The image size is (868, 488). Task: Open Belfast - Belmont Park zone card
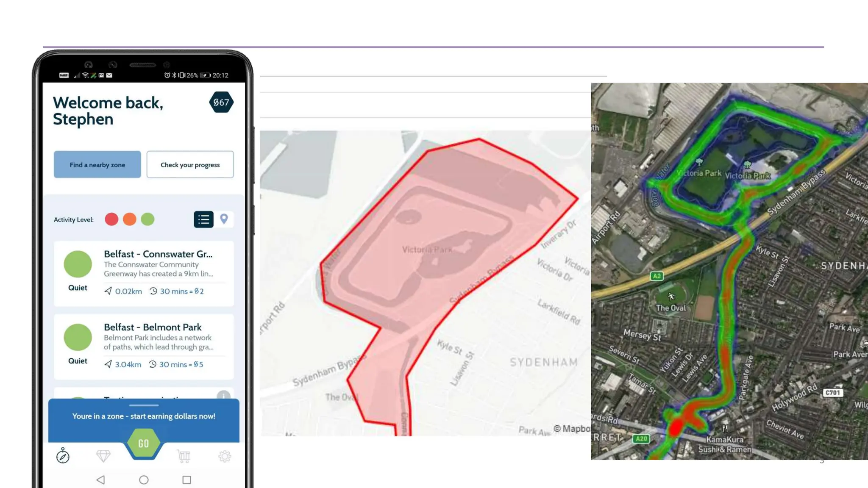[144, 347]
